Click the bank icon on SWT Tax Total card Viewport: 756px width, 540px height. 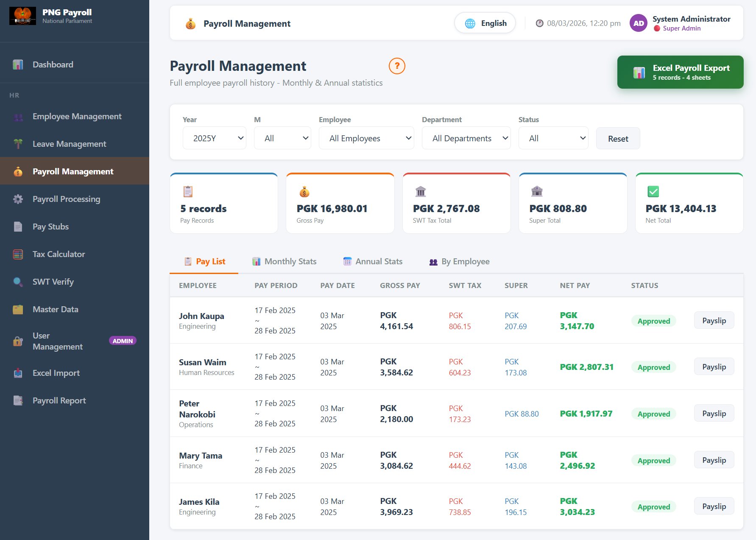(x=421, y=192)
